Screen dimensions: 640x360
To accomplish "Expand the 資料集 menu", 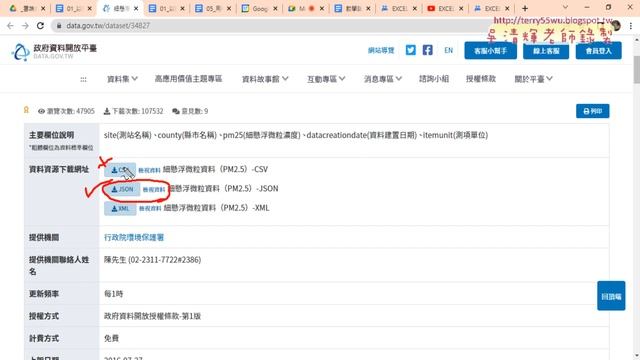I will point(122,79).
